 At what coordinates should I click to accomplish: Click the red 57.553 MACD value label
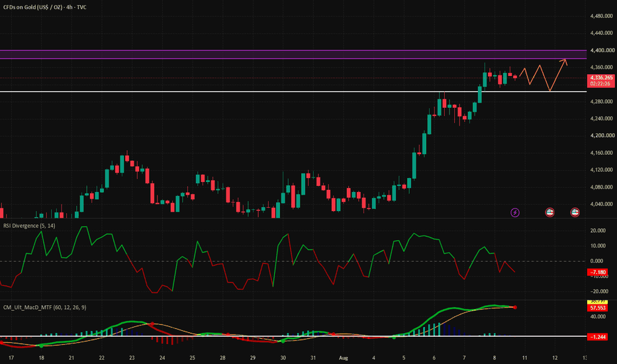click(597, 308)
